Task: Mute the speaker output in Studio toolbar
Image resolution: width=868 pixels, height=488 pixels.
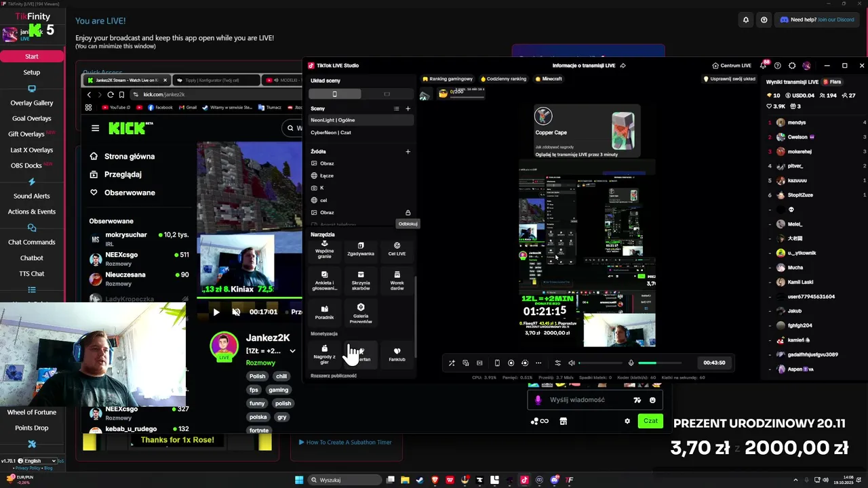Action: pyautogui.click(x=571, y=363)
